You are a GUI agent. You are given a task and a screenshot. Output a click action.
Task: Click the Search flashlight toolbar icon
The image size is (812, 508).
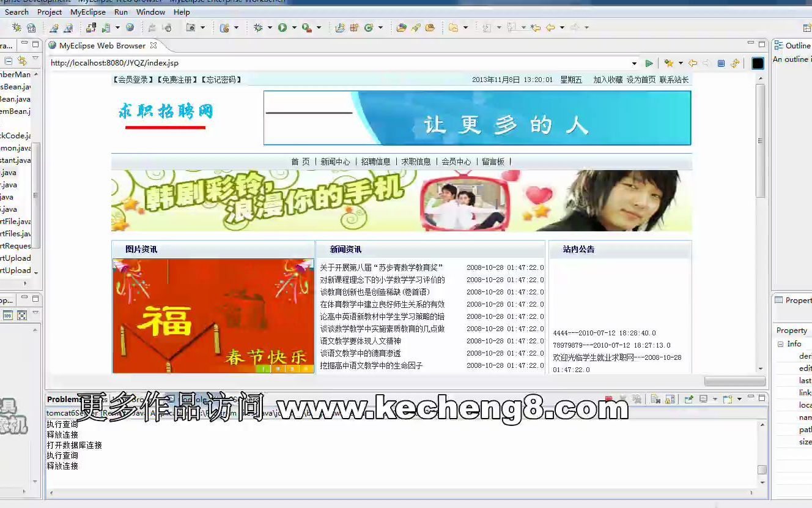(416, 28)
